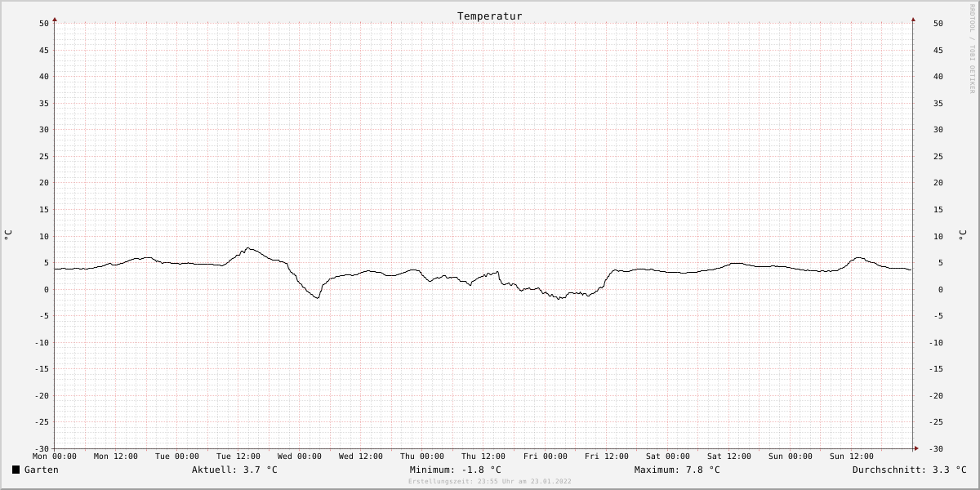Click the black Garten legend color box

tap(16, 470)
